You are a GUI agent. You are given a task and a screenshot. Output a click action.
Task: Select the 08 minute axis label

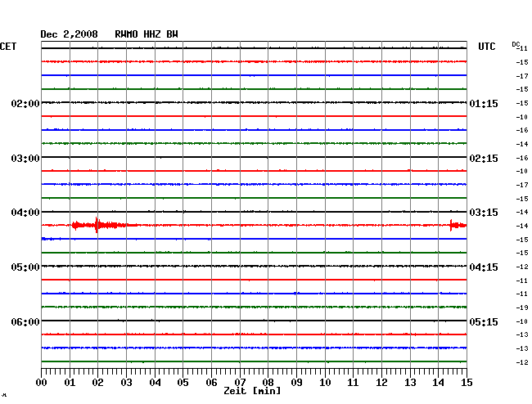point(268,382)
